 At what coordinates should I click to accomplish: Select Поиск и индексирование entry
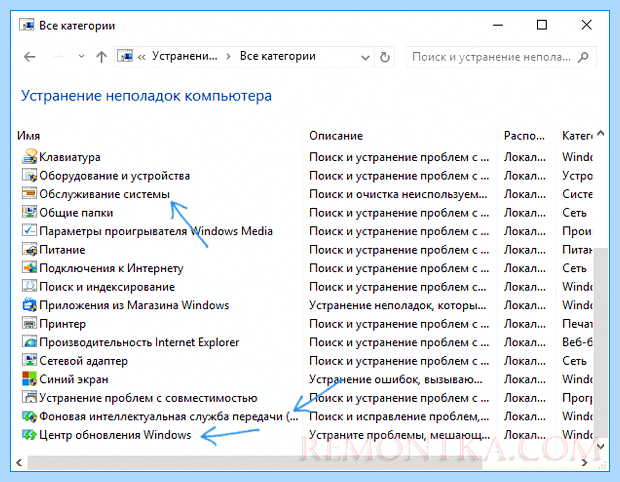[107, 287]
